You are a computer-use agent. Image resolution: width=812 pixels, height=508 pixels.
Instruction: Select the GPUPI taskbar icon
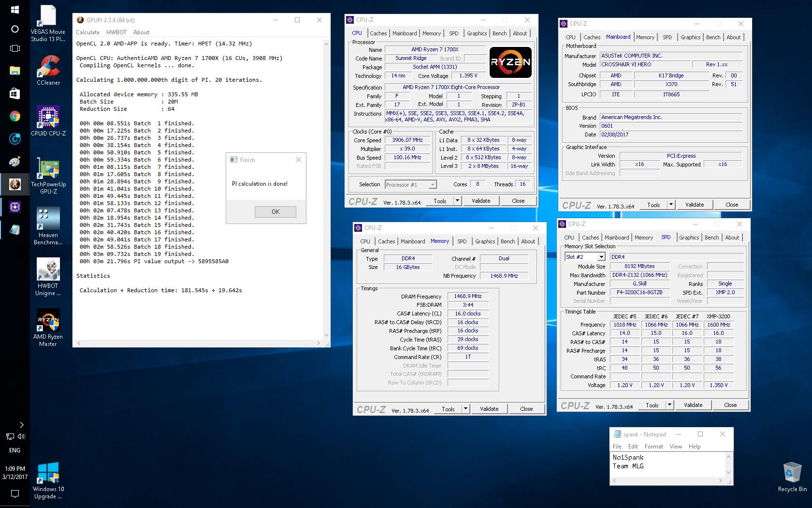(x=14, y=184)
